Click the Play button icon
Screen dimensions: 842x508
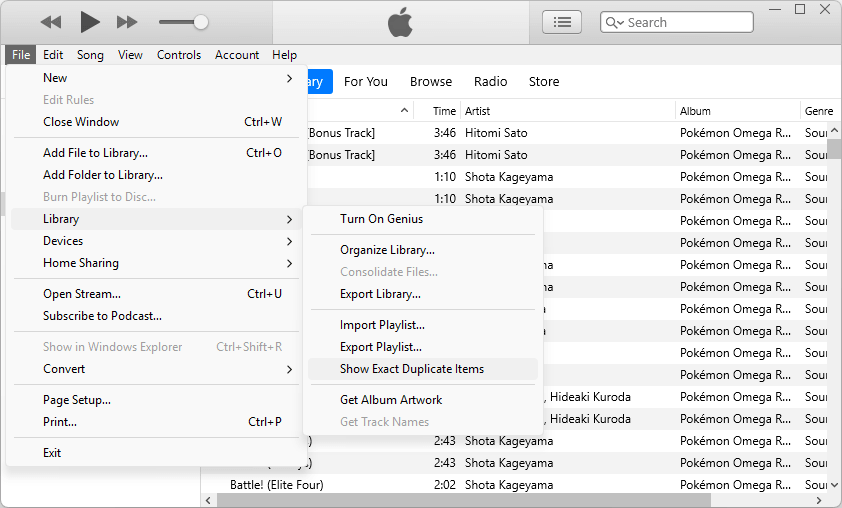click(x=90, y=22)
